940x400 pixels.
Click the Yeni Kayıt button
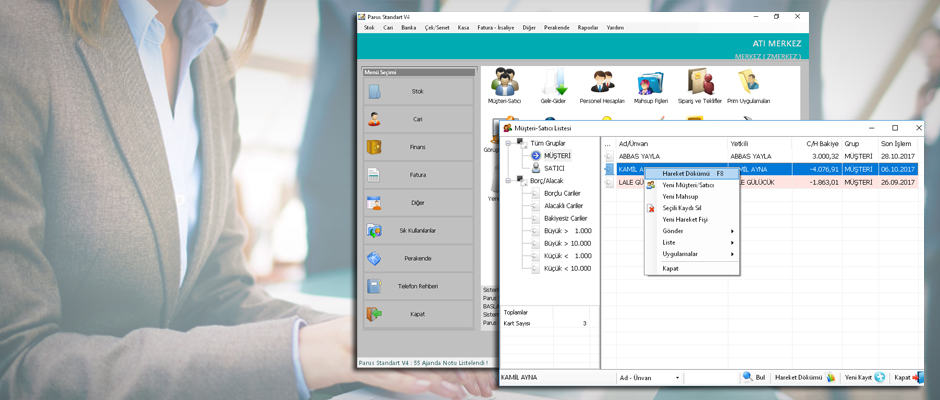pyautogui.click(x=864, y=378)
